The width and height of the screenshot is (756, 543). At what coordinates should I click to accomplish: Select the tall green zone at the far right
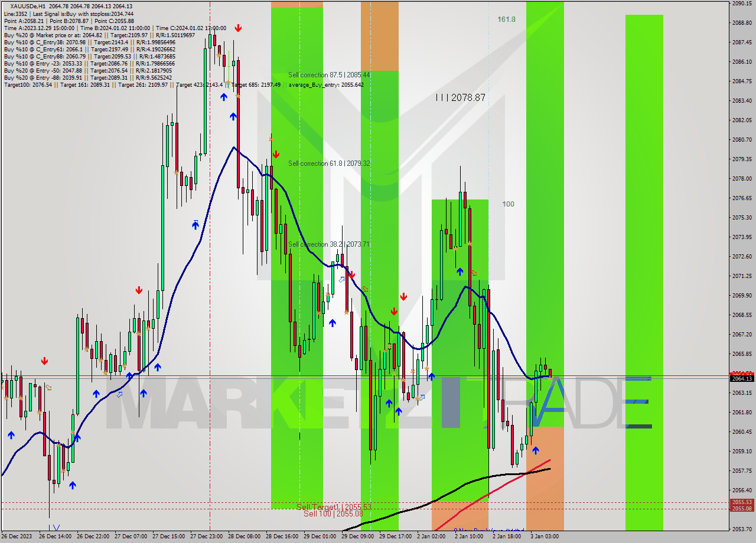pyautogui.click(x=644, y=271)
